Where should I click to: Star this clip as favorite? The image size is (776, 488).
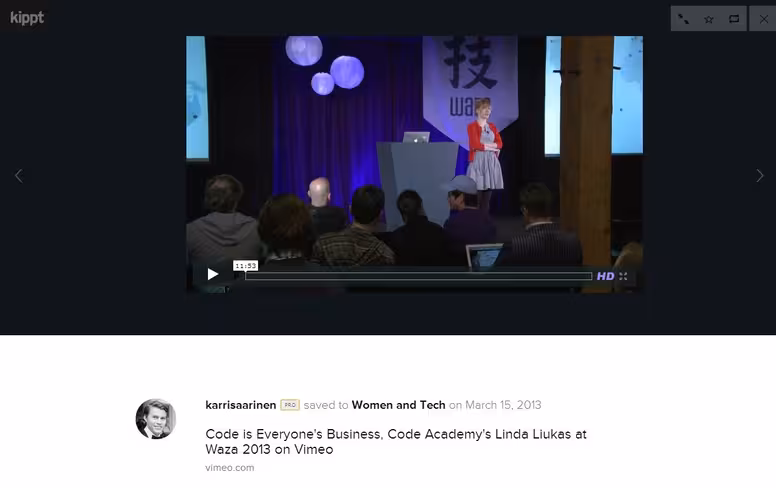pyautogui.click(x=709, y=19)
